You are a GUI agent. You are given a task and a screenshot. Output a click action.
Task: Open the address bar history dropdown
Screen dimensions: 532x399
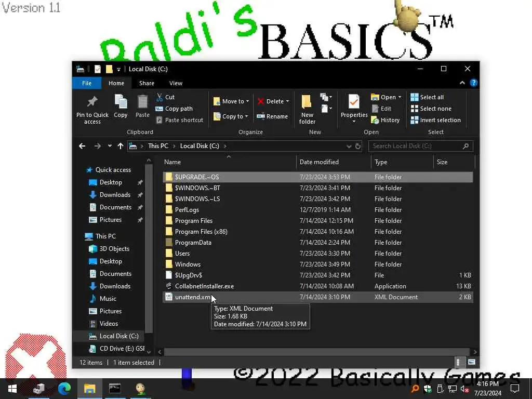pyautogui.click(x=349, y=146)
